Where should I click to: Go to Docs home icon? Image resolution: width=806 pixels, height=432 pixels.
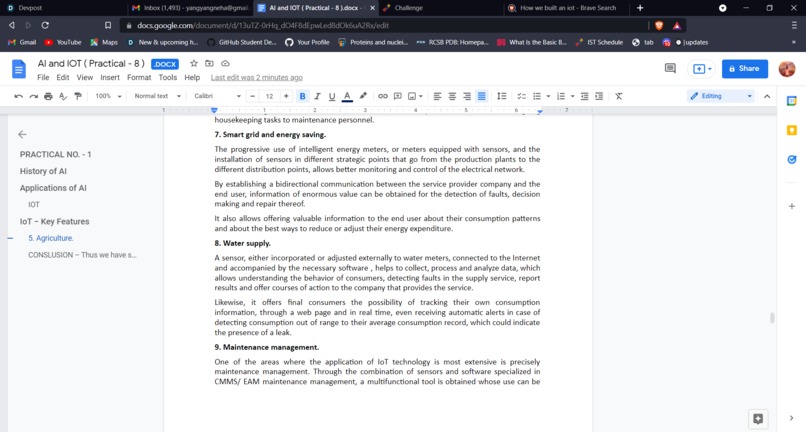point(19,69)
